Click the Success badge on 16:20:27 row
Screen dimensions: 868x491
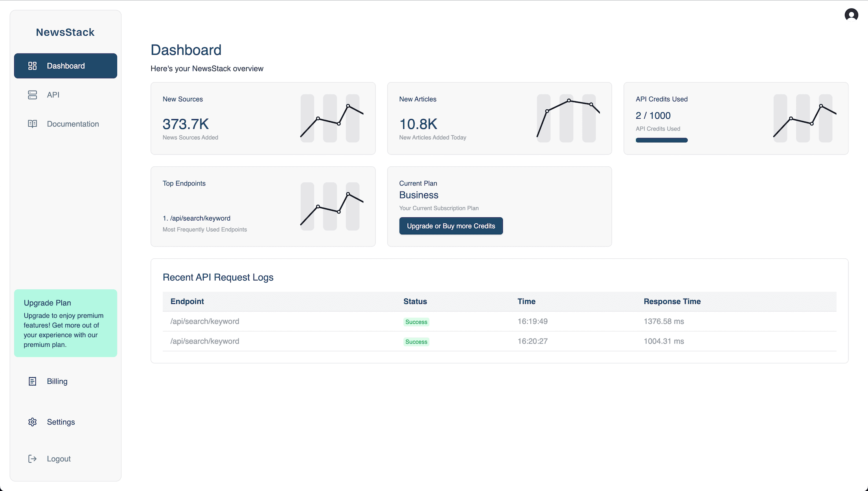[416, 342]
